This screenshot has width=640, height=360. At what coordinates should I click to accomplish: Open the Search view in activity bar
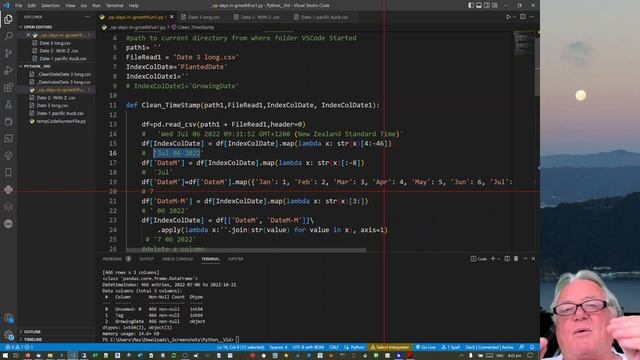coord(8,36)
